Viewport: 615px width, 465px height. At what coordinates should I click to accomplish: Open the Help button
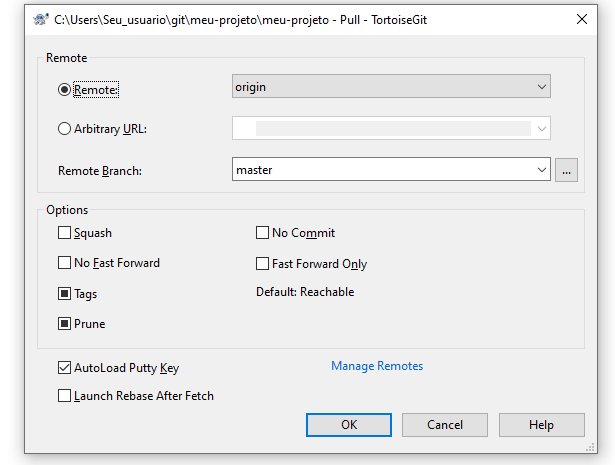coord(541,425)
